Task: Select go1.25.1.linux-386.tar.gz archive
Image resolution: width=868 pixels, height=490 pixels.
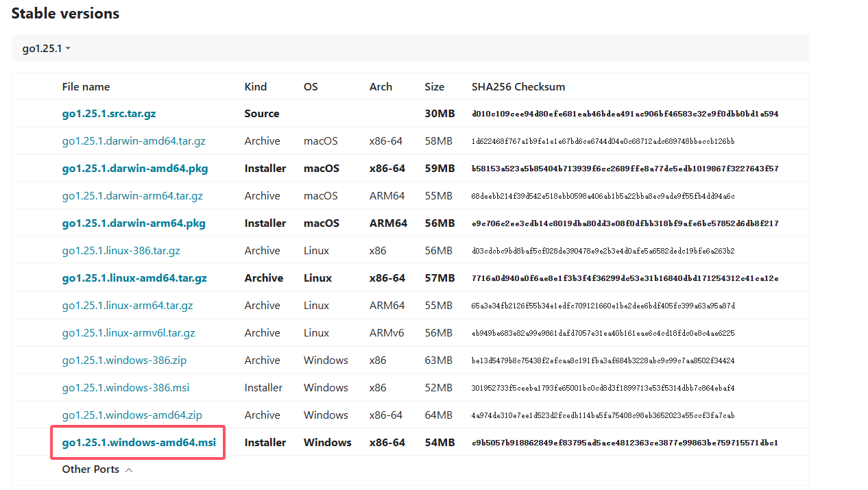Action: [x=121, y=251]
